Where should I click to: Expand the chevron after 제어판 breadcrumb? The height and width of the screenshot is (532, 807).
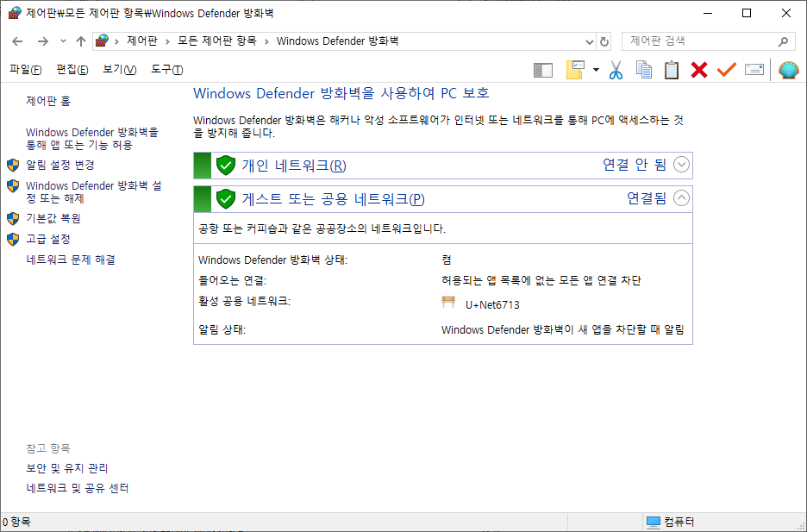pyautogui.click(x=167, y=41)
